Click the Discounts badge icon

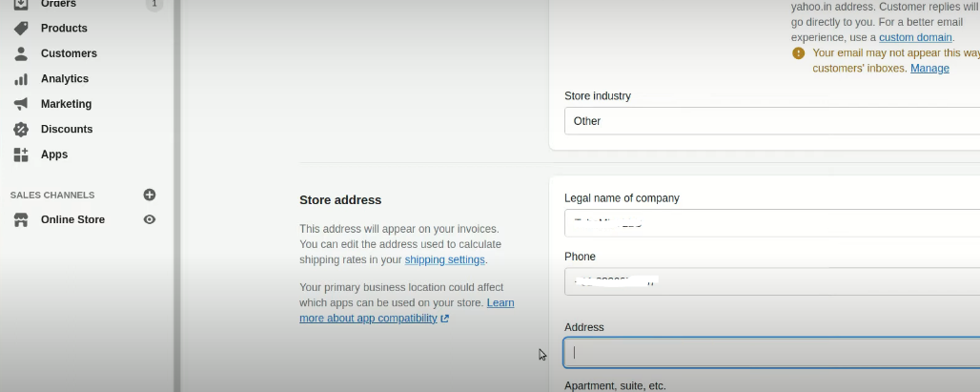[x=21, y=130]
